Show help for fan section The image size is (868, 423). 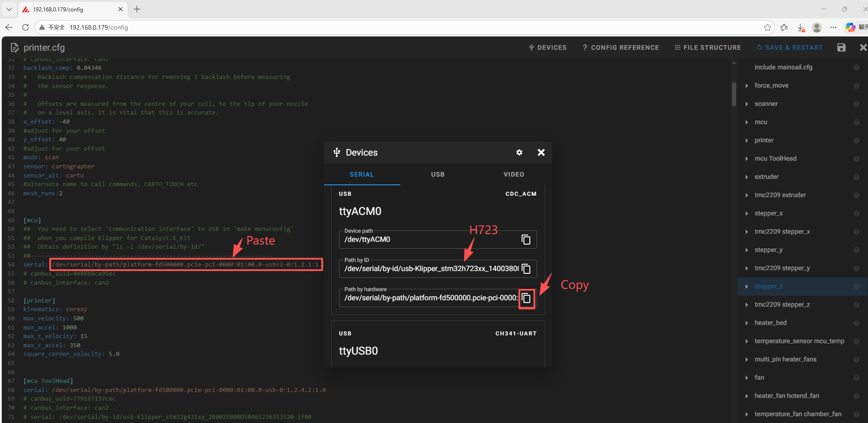pyautogui.click(x=857, y=378)
